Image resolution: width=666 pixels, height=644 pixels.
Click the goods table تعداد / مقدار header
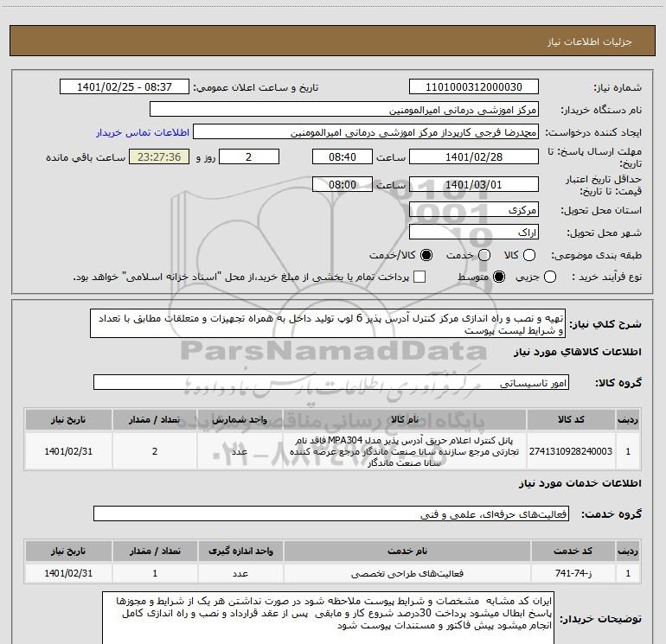coord(155,420)
